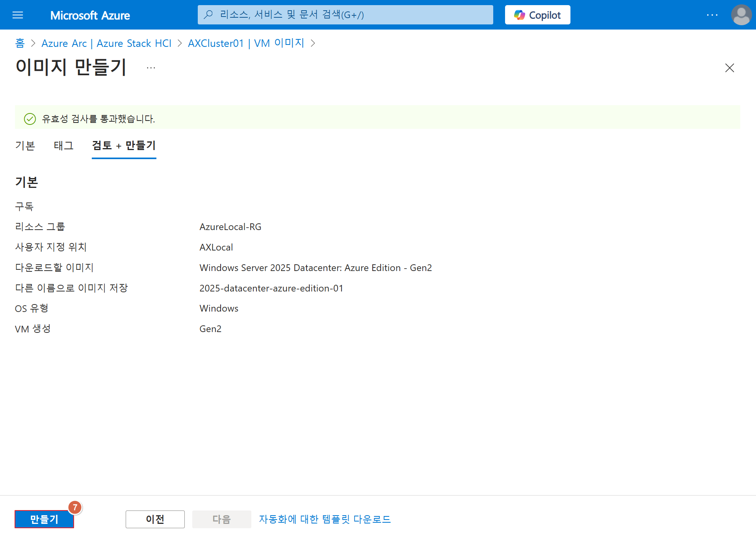Image resolution: width=756 pixels, height=542 pixels.
Task: Click the 사용자 지정 위치 label
Action: (x=51, y=247)
